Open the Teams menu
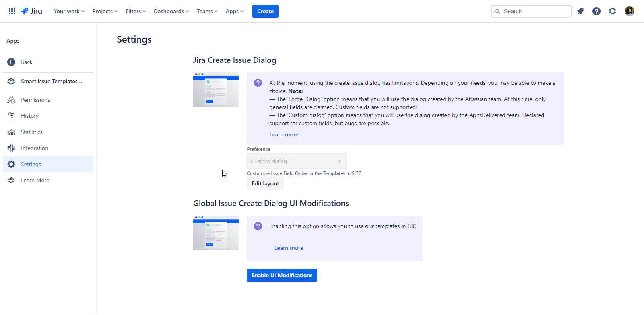The width and height of the screenshot is (644, 315). click(207, 11)
